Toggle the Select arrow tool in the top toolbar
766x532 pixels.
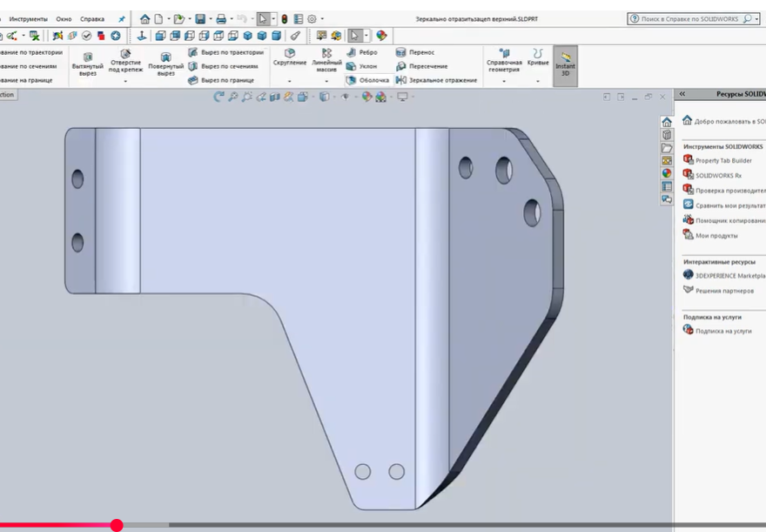pos(263,19)
